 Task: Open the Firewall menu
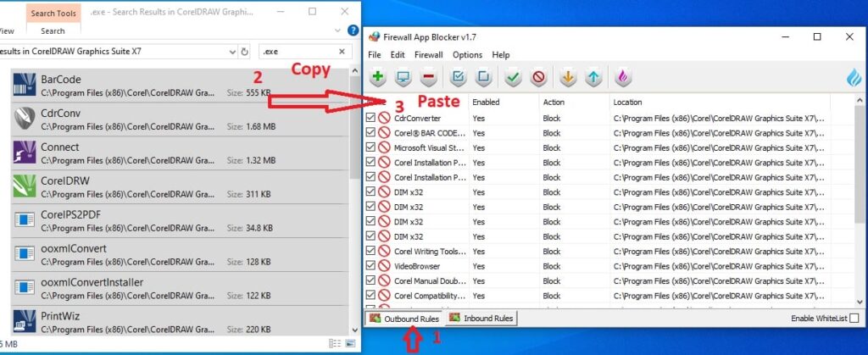click(428, 55)
